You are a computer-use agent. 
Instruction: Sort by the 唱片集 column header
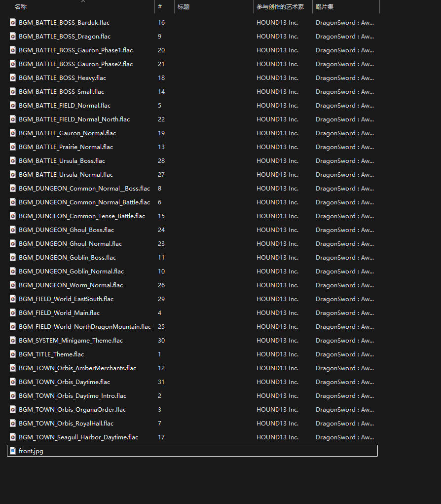click(325, 7)
